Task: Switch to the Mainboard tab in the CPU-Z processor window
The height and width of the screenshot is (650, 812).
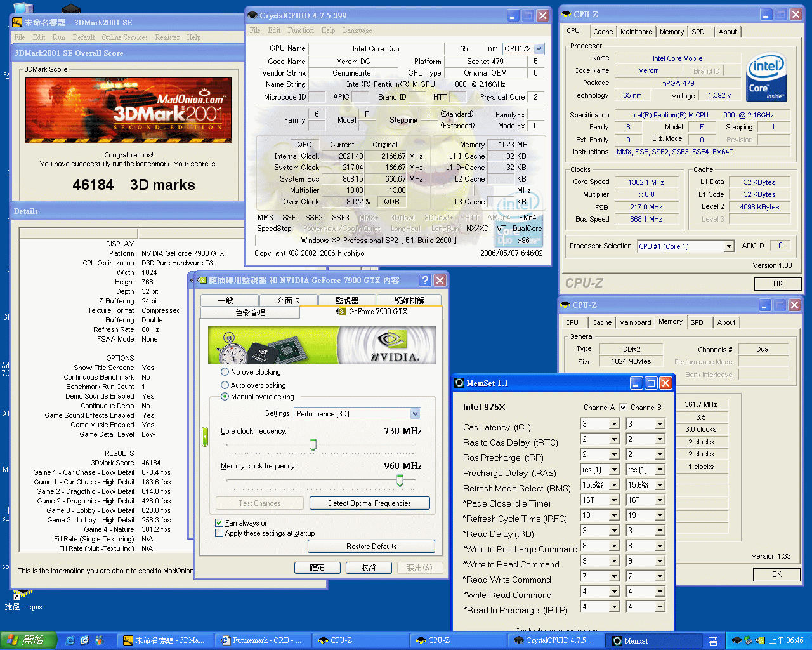Action: [636, 32]
